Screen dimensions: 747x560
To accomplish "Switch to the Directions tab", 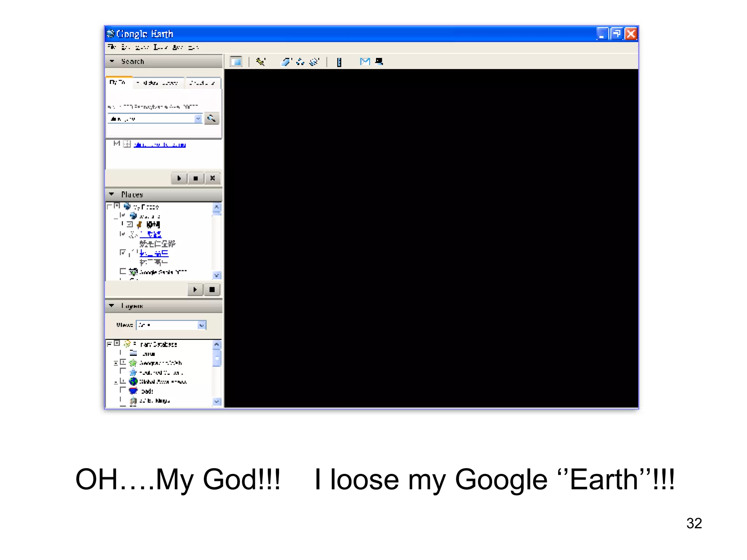I will [x=202, y=83].
